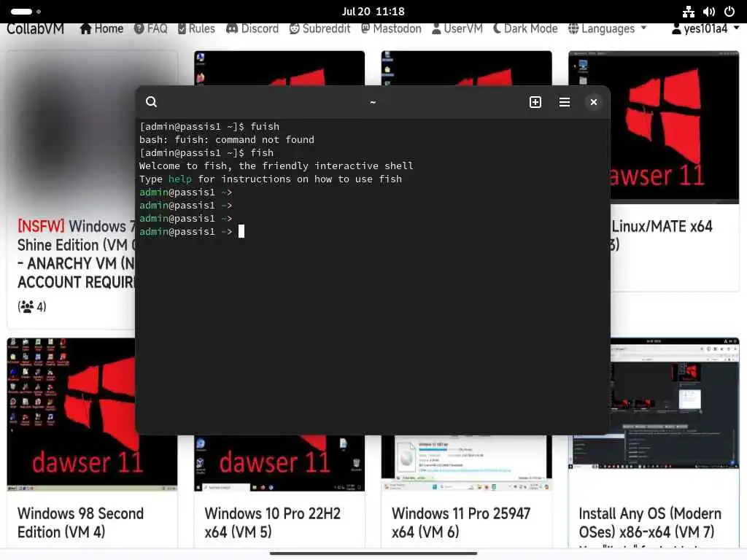Click the 'help' word in the fish welcome text
Viewport: 747px width, 560px height.
[179, 179]
